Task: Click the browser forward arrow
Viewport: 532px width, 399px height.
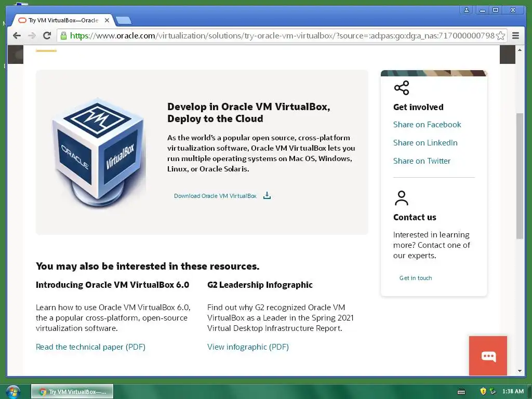Action: tap(32, 36)
